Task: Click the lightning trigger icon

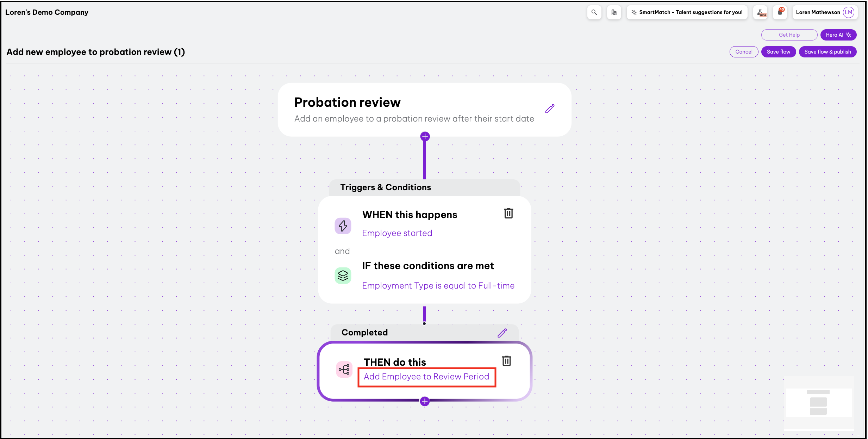Action: click(x=343, y=226)
